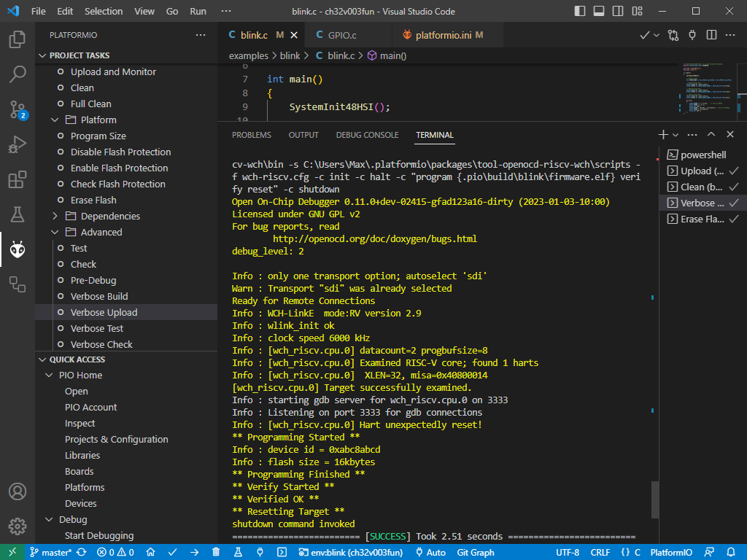This screenshot has height=560, width=747.
Task: Open the serial monitor plug icon in editor toolbar
Action: [692, 35]
